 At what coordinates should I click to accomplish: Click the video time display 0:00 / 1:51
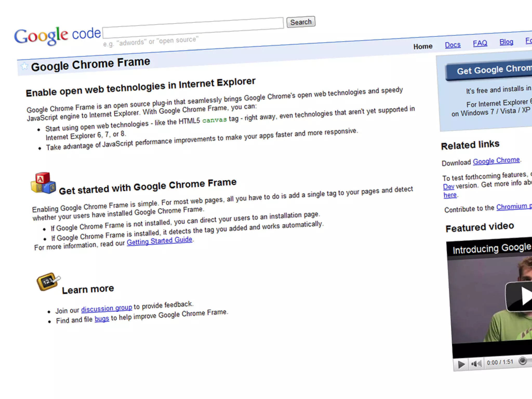coord(500,362)
